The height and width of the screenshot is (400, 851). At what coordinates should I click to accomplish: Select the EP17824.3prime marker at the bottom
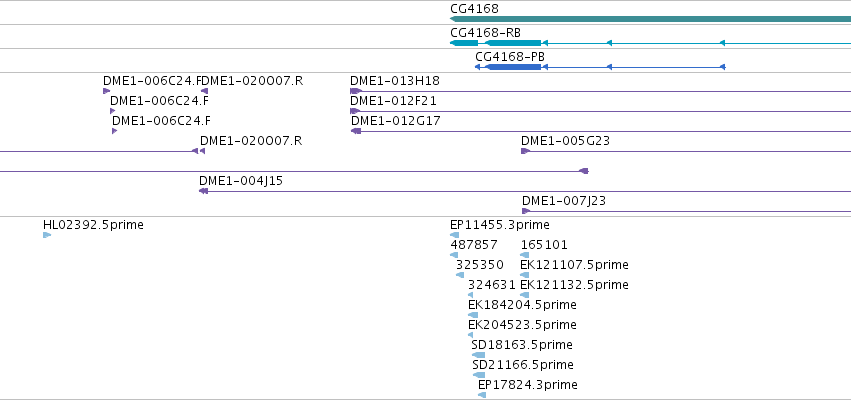coord(482,395)
